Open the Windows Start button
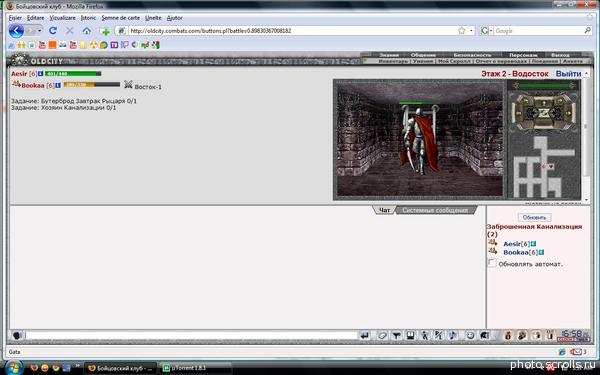The image size is (600, 375). [x=13, y=368]
